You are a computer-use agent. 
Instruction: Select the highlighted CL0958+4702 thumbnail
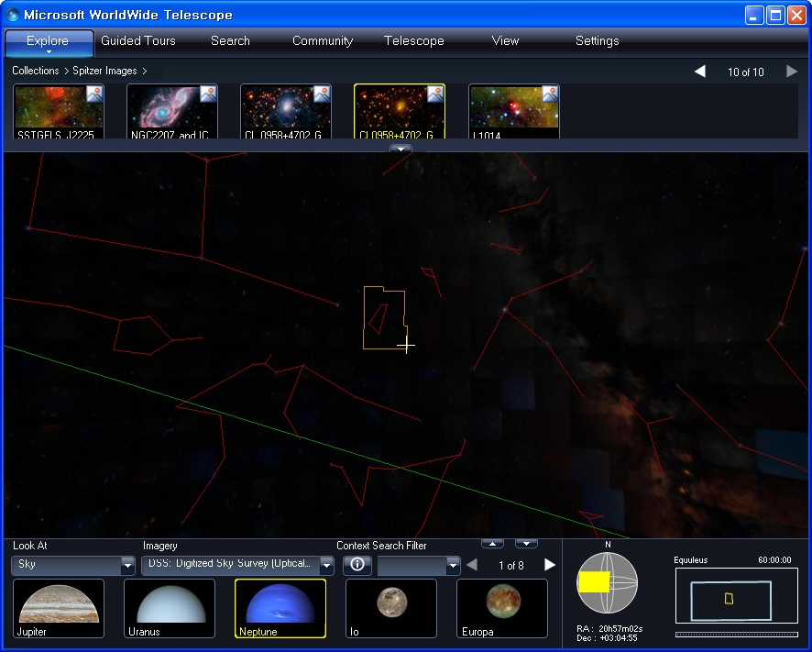point(400,111)
